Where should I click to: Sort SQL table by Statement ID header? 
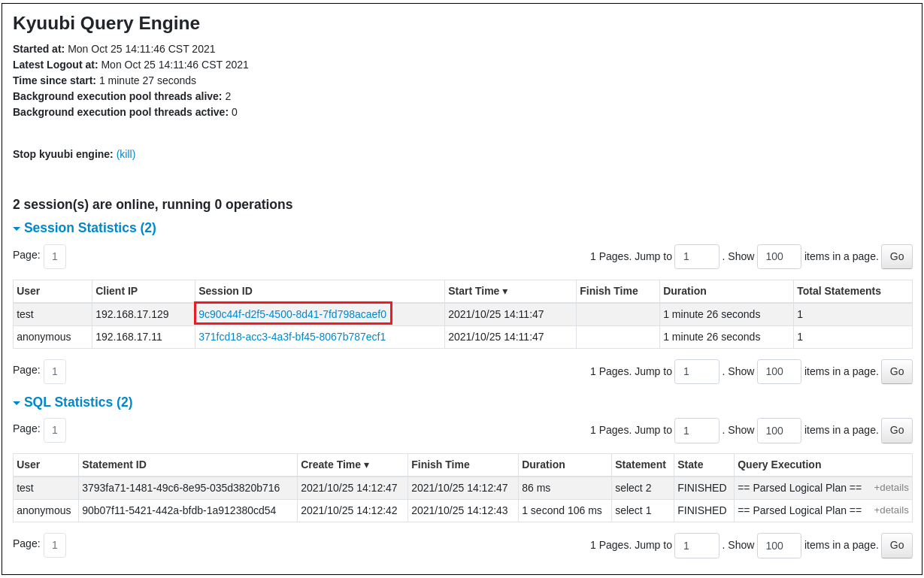tap(114, 465)
